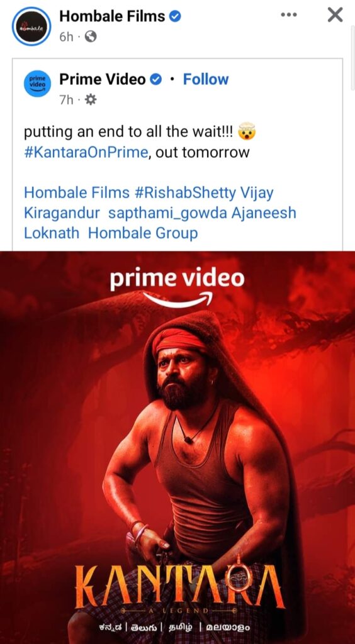
Task: Close the post with X icon
Action: tap(335, 15)
